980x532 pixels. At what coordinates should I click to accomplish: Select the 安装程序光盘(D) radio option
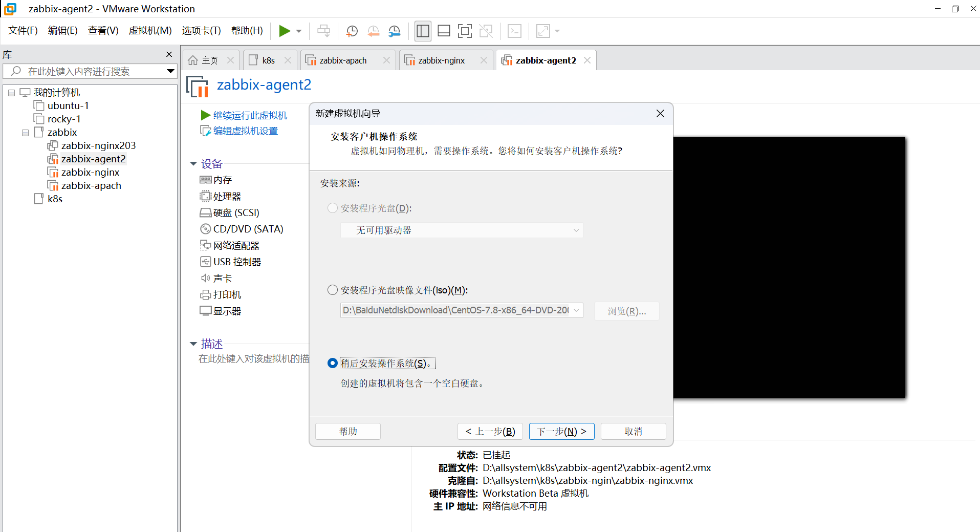point(333,208)
